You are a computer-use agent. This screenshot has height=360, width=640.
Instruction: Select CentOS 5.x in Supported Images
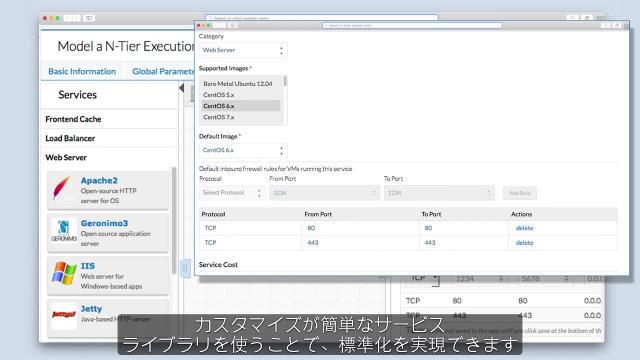[219, 95]
